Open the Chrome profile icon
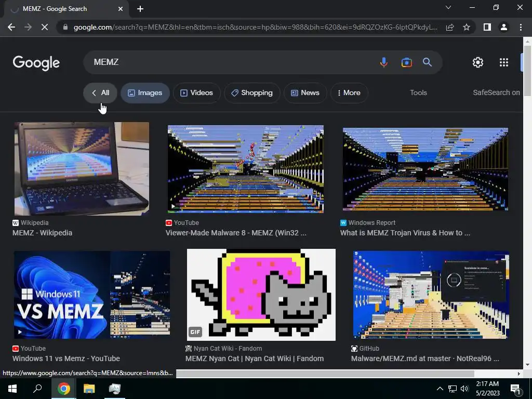 coord(504,27)
